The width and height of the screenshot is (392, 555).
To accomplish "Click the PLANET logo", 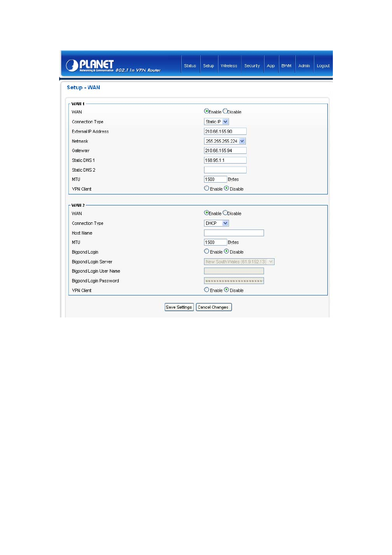I will point(90,66).
